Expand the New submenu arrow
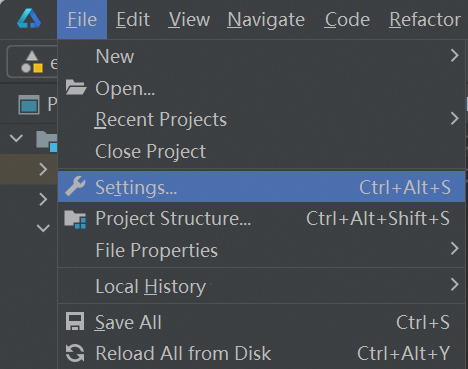This screenshot has width=468, height=369. point(455,55)
